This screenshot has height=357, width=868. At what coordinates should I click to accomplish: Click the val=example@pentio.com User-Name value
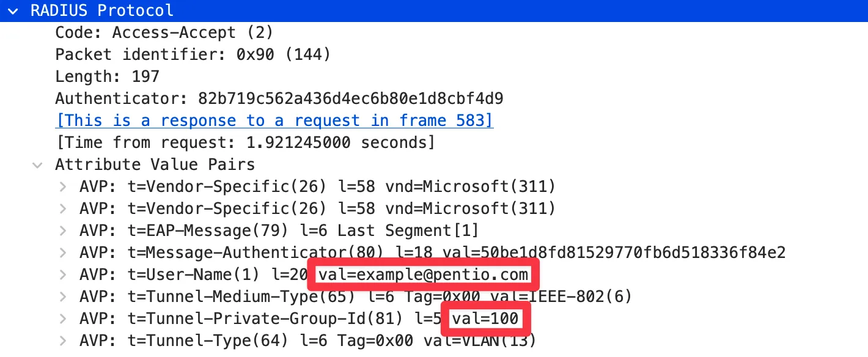click(423, 274)
